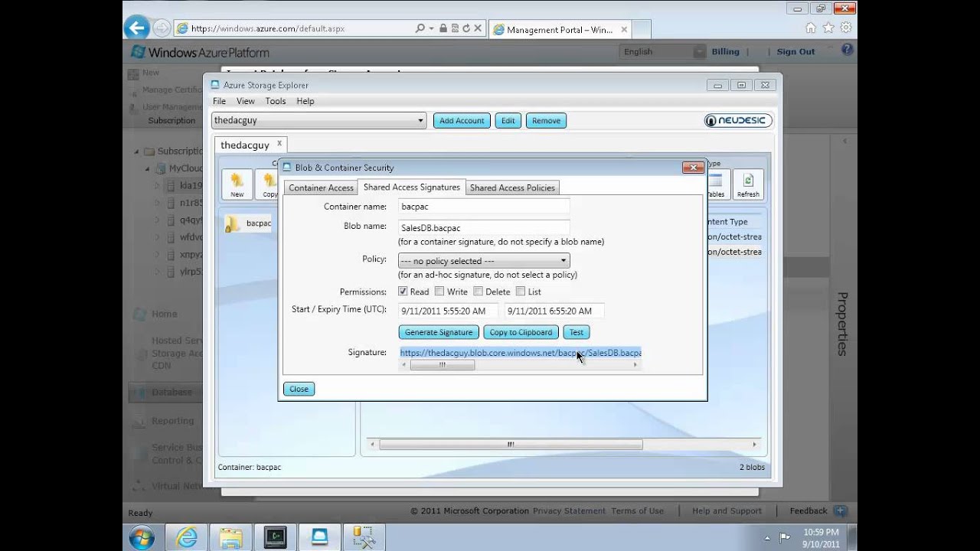Click the Remove account button
The height and width of the screenshot is (551, 980).
tap(546, 120)
